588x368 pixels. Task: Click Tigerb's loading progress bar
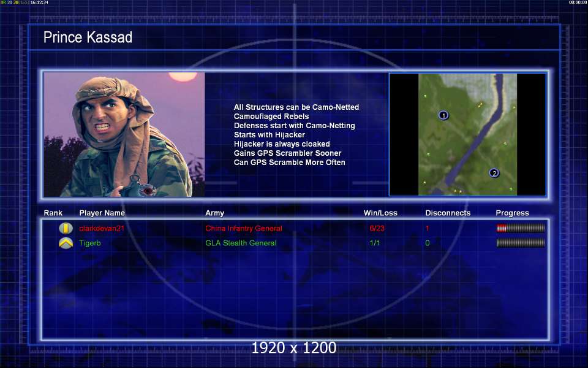(x=521, y=243)
